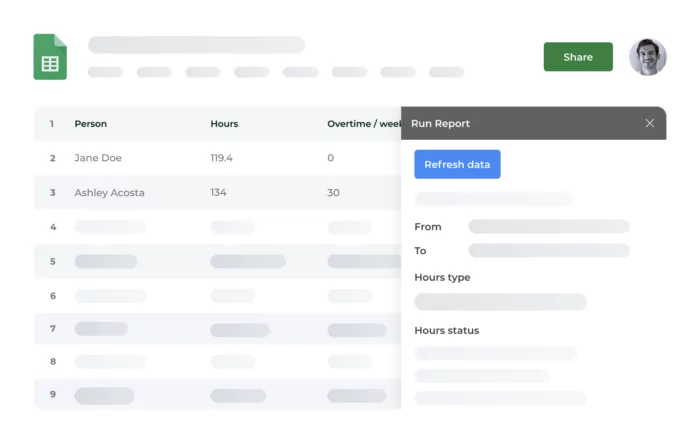700x440 pixels.
Task: Select the From date field
Action: pyautogui.click(x=549, y=226)
